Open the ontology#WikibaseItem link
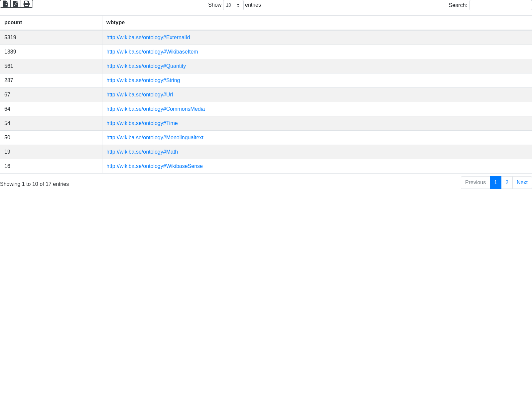The width and height of the screenshot is (532, 399). pyautogui.click(x=152, y=52)
